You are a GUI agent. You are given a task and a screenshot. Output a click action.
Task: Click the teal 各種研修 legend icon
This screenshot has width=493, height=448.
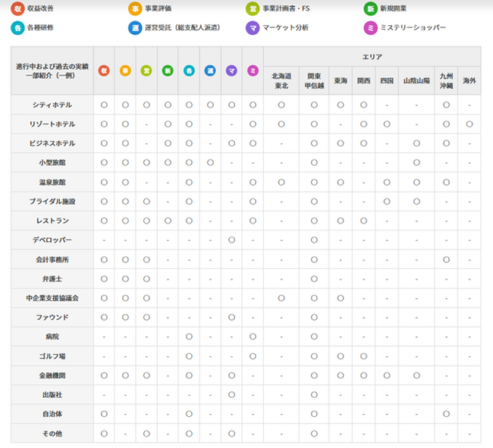click(17, 28)
